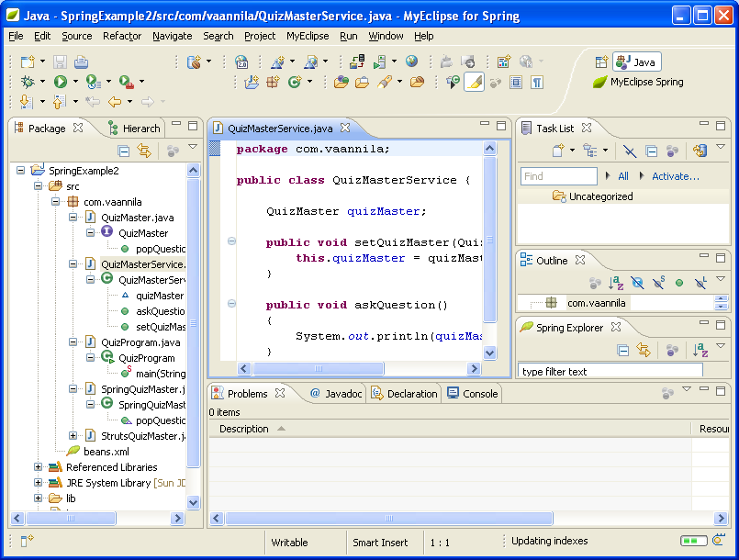Click the New Java Package icon

pos(273,82)
